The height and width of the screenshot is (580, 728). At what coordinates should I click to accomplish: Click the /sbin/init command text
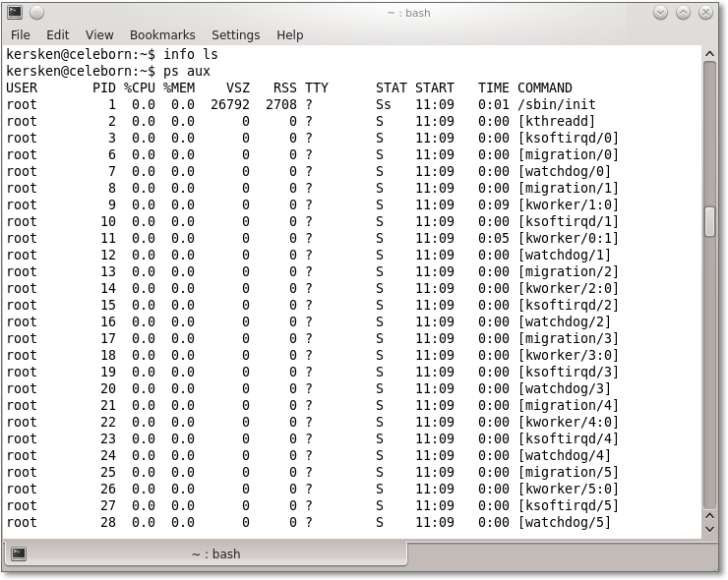point(557,104)
